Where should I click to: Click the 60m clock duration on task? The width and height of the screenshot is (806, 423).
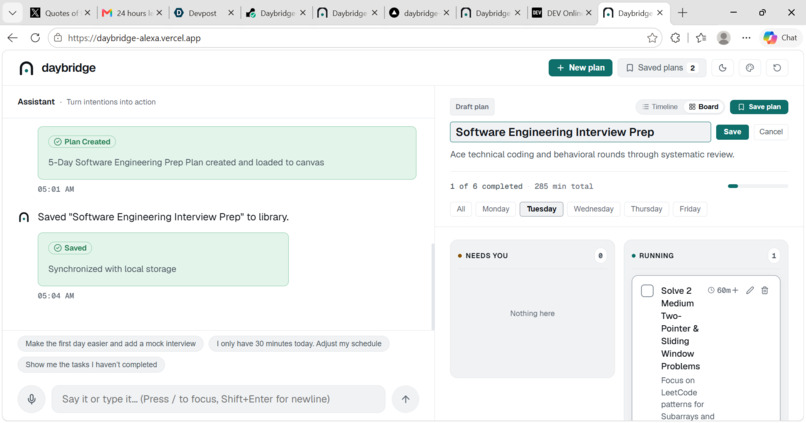[x=719, y=290]
